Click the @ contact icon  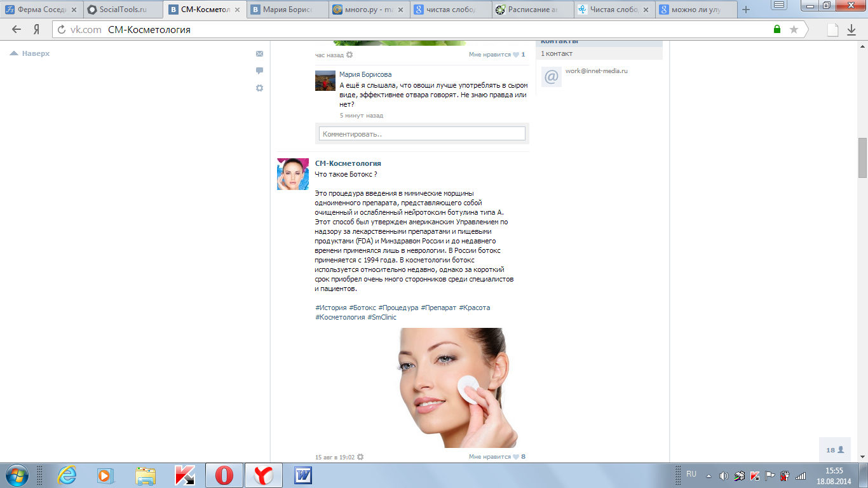pyautogui.click(x=552, y=77)
